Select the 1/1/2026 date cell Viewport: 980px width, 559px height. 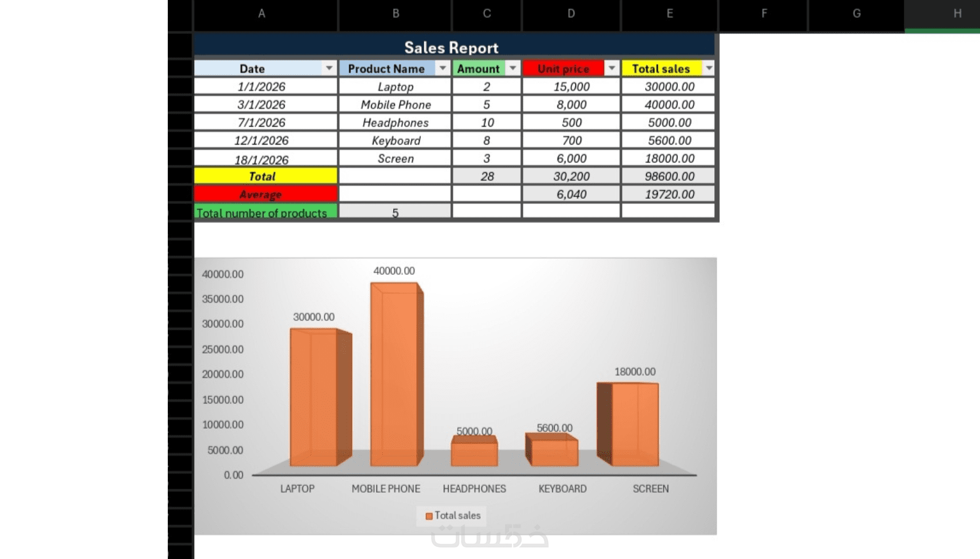[265, 86]
